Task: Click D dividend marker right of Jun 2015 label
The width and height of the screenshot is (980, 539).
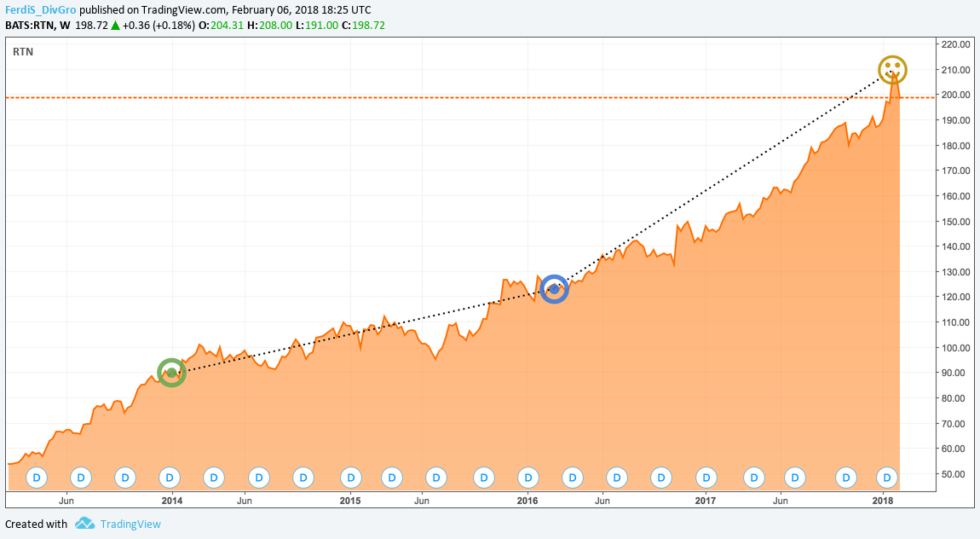Action: click(x=436, y=478)
